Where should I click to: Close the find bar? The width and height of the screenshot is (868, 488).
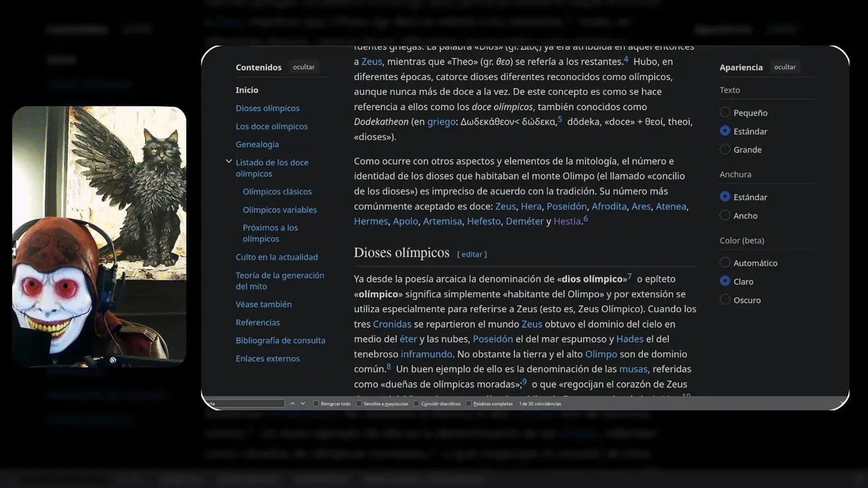tap(843, 403)
